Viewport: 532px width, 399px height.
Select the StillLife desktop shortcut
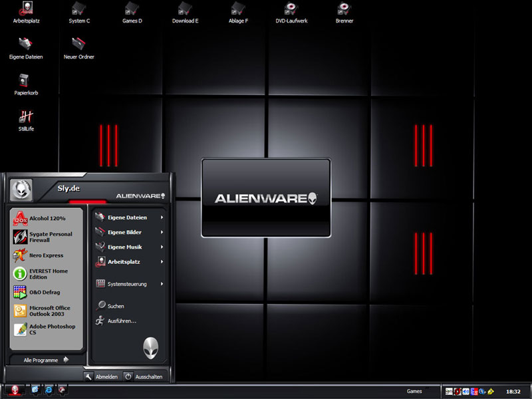click(26, 121)
